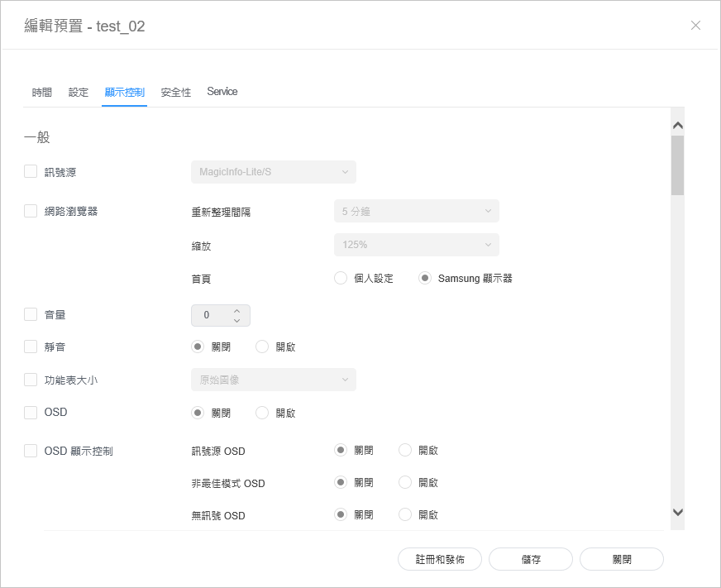Increase 音量 value with up arrow
The height and width of the screenshot is (588, 721).
pyautogui.click(x=236, y=311)
